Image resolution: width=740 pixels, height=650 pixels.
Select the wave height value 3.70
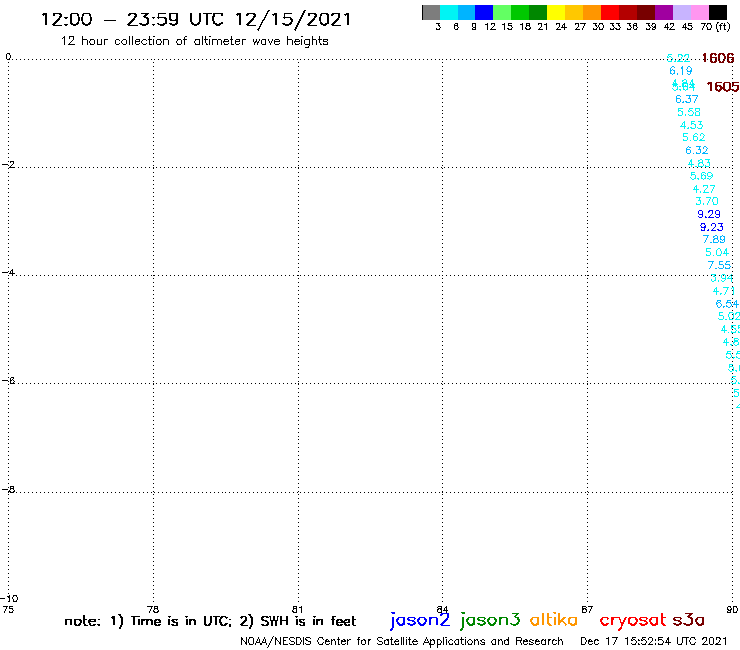point(706,201)
